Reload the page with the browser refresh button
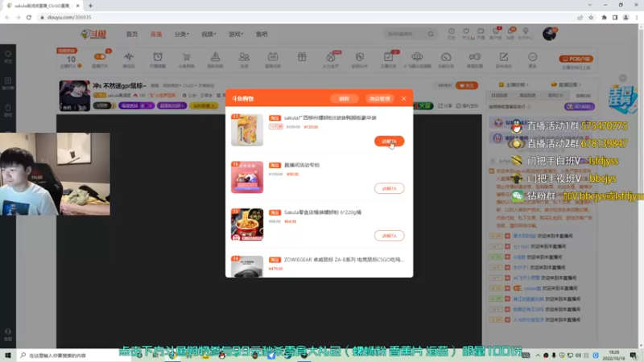This screenshot has height=362, width=644. click(x=29, y=17)
